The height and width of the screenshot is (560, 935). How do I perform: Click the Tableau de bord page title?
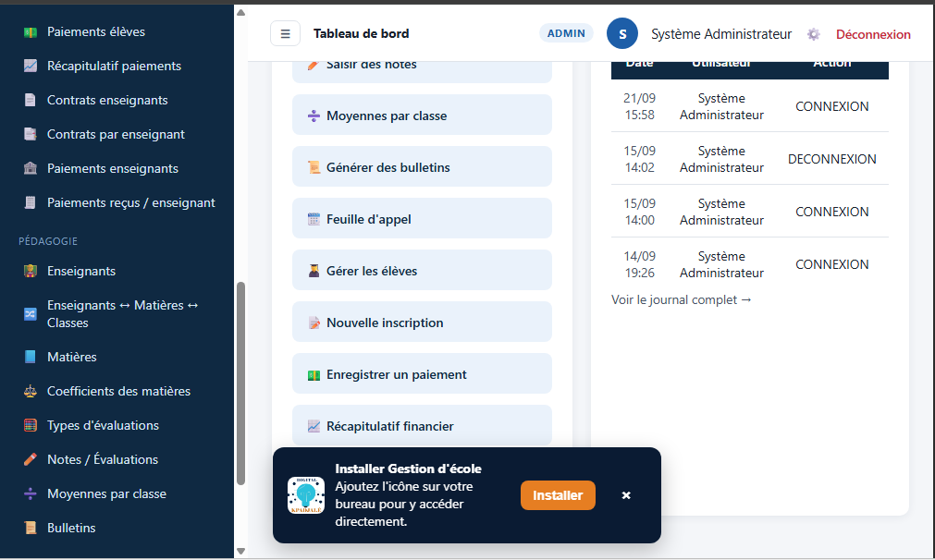tap(362, 34)
